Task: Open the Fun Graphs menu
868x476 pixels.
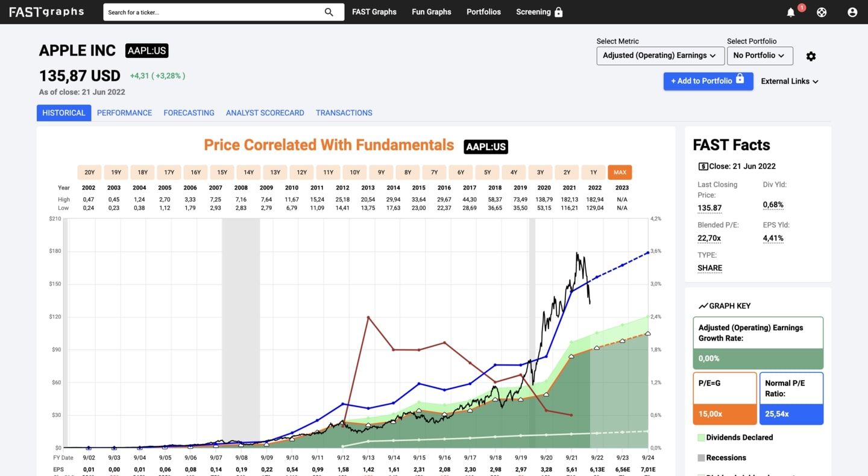Action: pyautogui.click(x=431, y=12)
